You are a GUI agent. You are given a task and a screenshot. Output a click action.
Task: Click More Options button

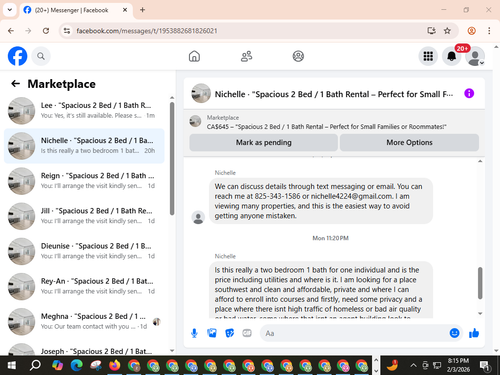pos(409,143)
